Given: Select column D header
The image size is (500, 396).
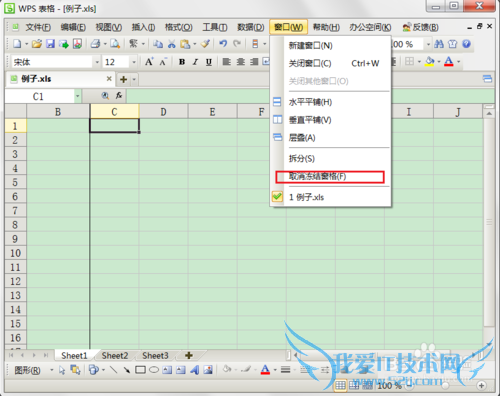Looking at the screenshot, I should pos(163,112).
